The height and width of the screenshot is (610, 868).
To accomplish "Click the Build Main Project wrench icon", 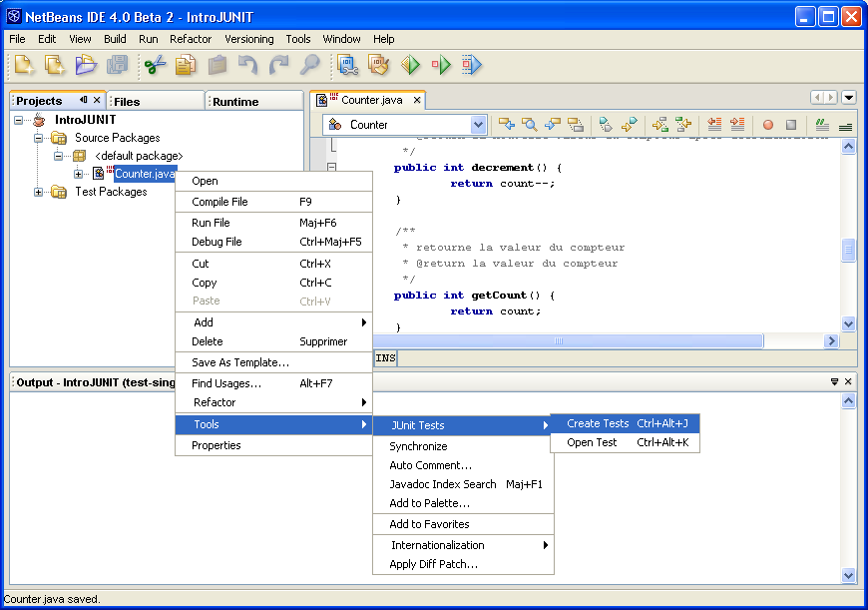I will click(347, 65).
